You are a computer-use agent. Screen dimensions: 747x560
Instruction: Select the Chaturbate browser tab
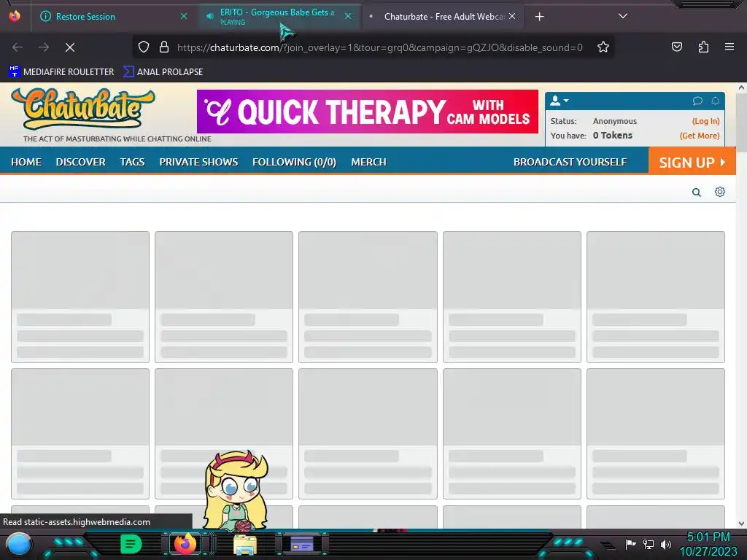(443, 17)
